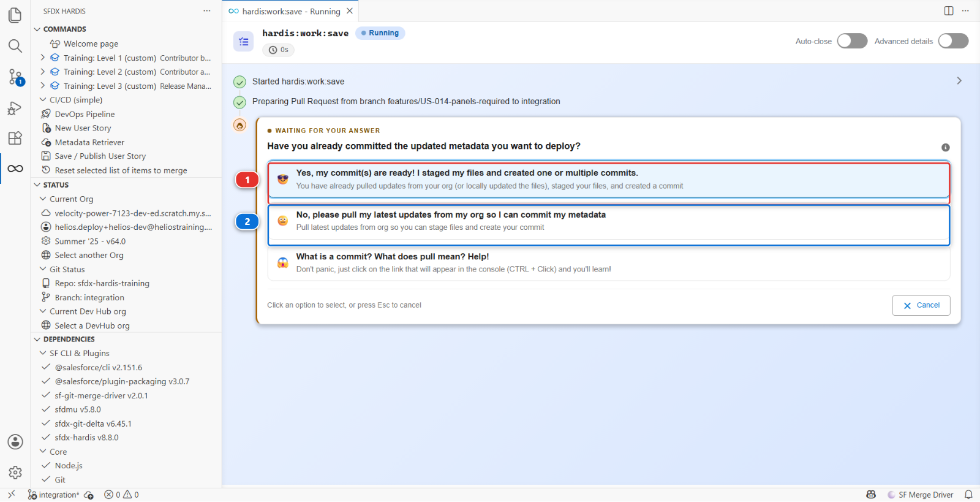
Task: Open the Search view icon
Action: tap(15, 46)
